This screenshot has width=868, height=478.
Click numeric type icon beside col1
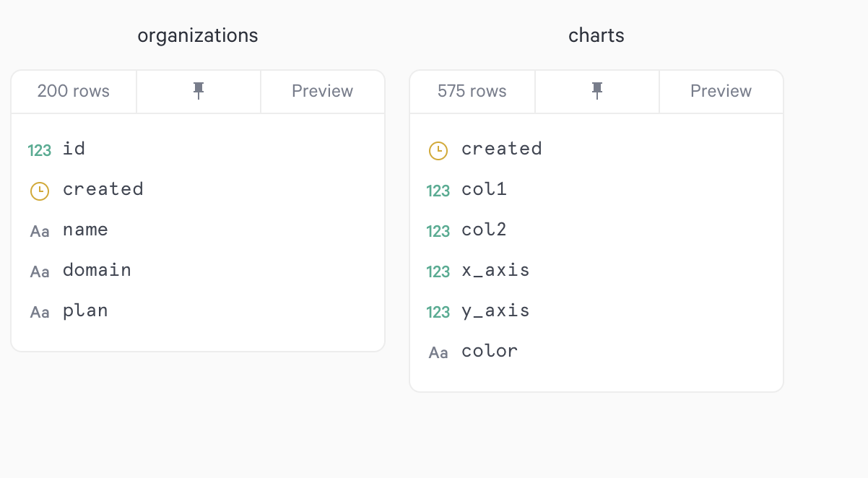438,191
